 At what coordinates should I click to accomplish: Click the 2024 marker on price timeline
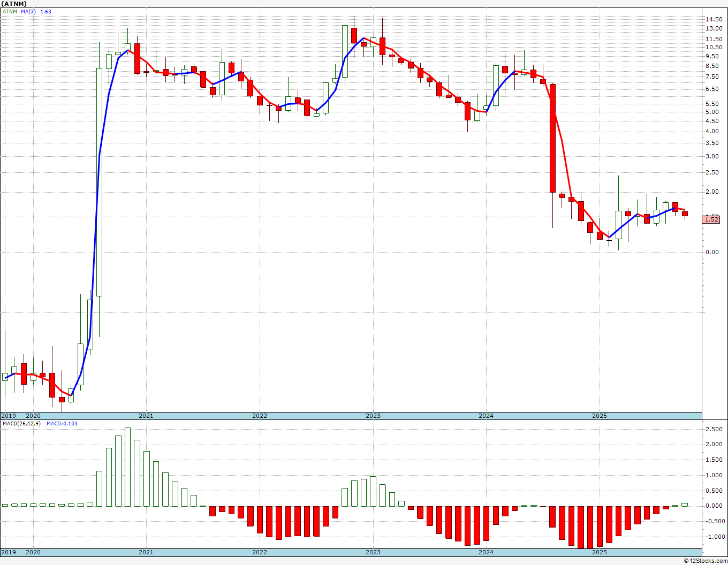486,416
